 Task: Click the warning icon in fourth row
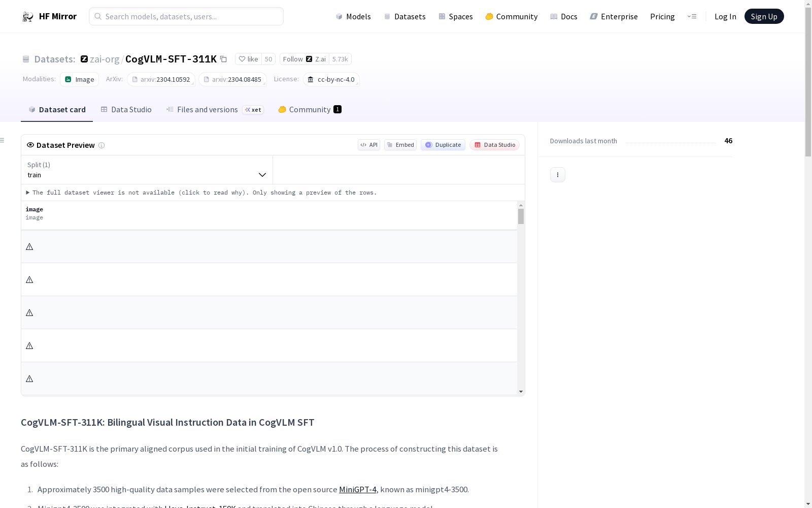click(x=29, y=346)
